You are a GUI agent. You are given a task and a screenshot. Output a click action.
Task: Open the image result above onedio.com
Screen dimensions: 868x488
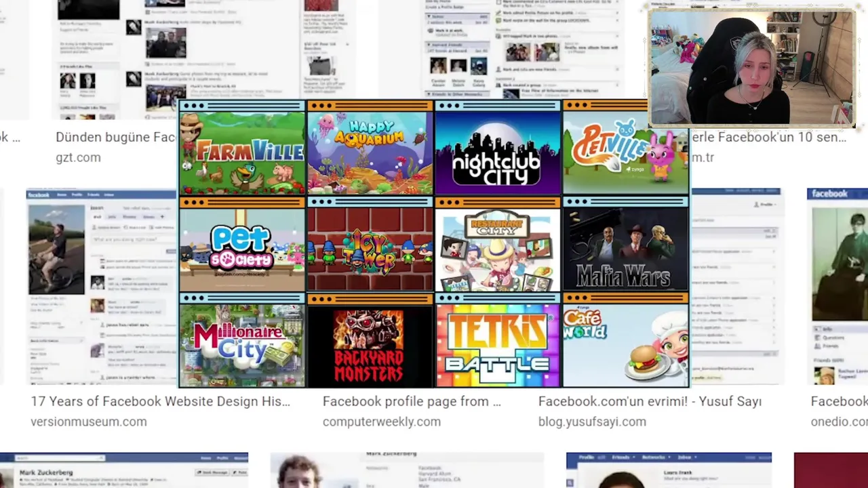pos(837,287)
